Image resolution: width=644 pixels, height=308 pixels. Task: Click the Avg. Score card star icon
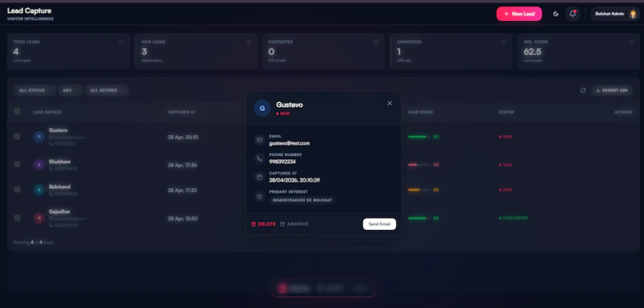click(x=631, y=42)
